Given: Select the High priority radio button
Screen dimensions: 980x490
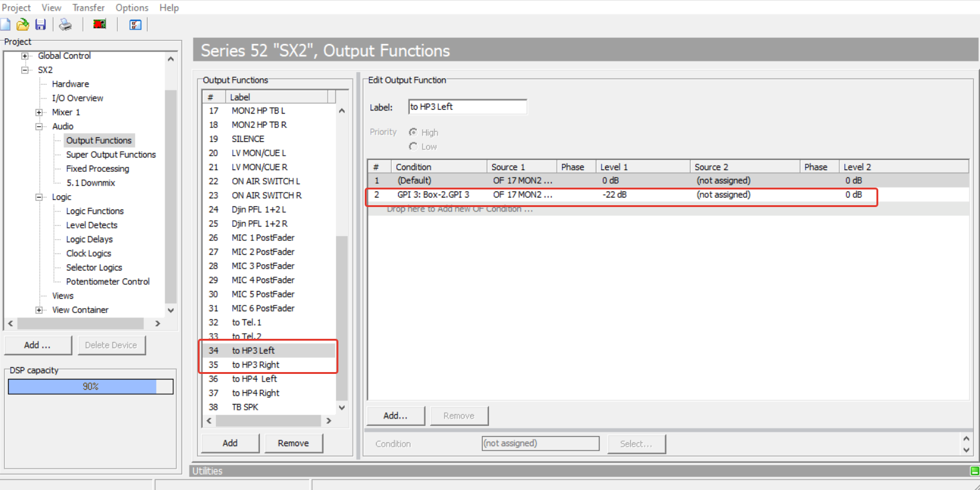Looking at the screenshot, I should pyautogui.click(x=413, y=132).
